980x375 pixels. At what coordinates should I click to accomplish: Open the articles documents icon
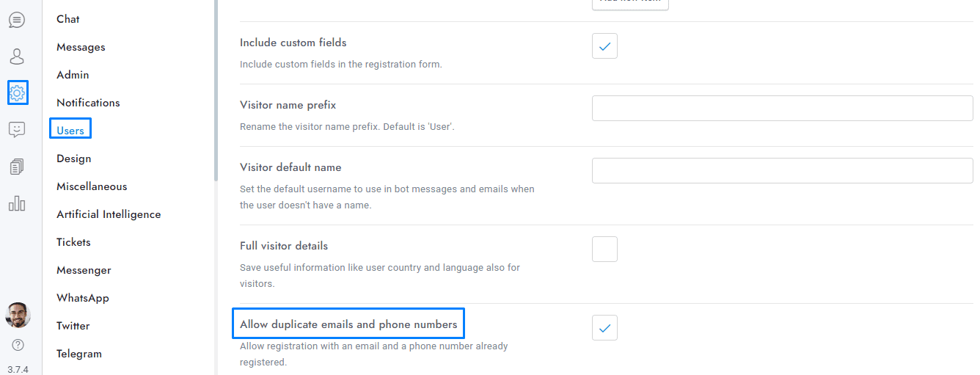click(17, 167)
